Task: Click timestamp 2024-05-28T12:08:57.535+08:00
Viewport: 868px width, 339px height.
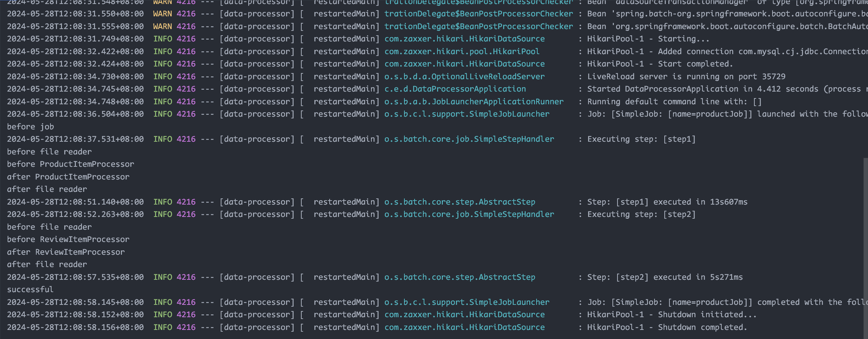Action: 76,277
